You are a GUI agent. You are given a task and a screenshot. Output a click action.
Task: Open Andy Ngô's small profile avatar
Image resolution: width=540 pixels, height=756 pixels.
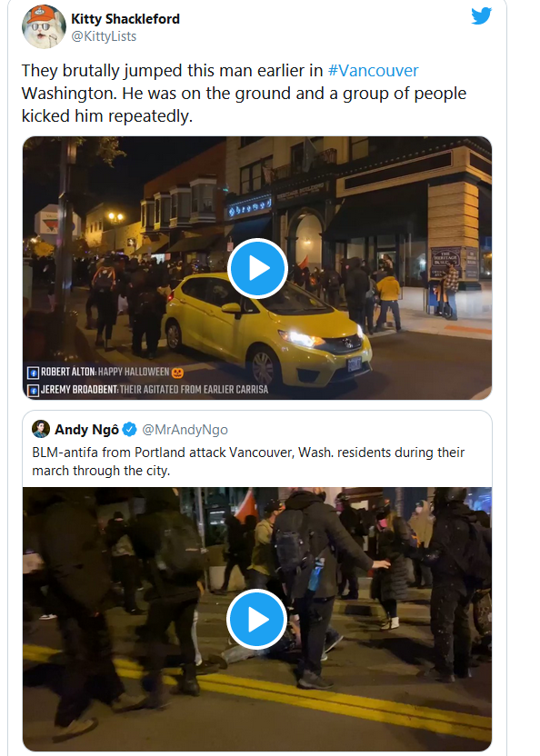point(41,429)
